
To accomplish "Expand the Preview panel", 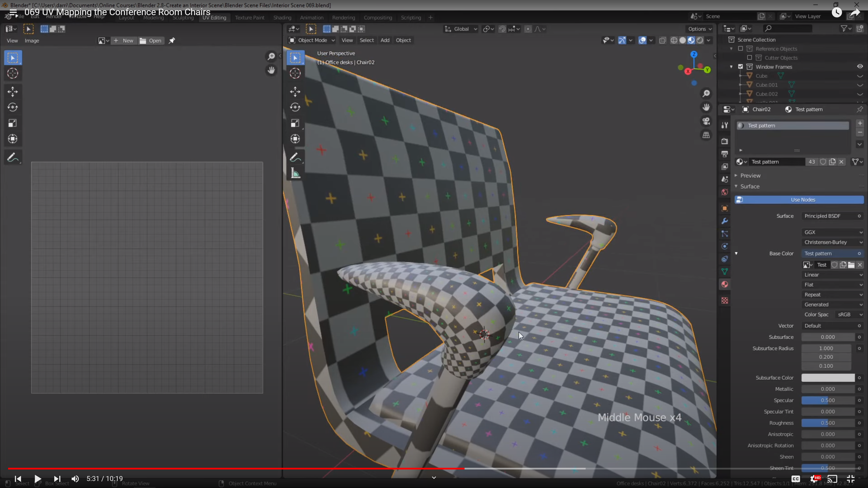I will [x=750, y=176].
